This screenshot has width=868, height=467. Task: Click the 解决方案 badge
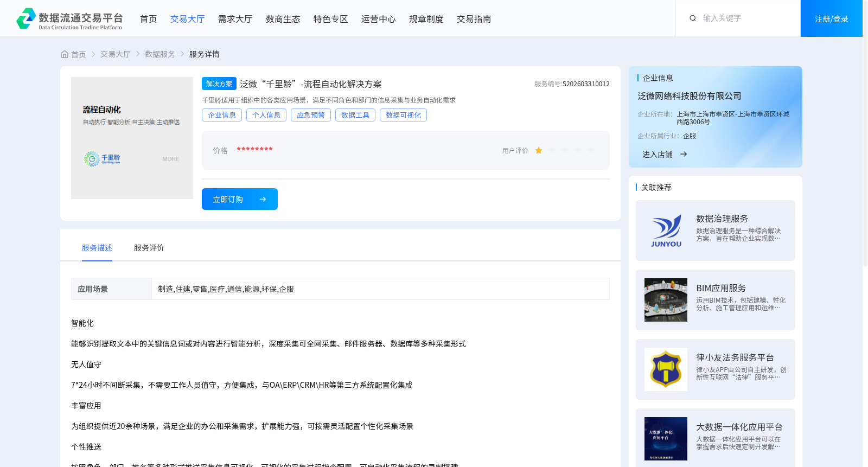(x=219, y=84)
